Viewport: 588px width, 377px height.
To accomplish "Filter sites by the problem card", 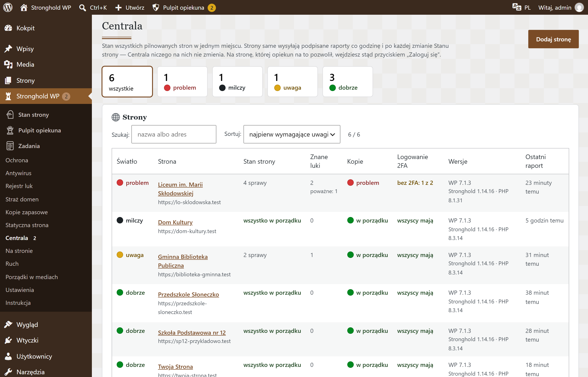I will tap(182, 82).
